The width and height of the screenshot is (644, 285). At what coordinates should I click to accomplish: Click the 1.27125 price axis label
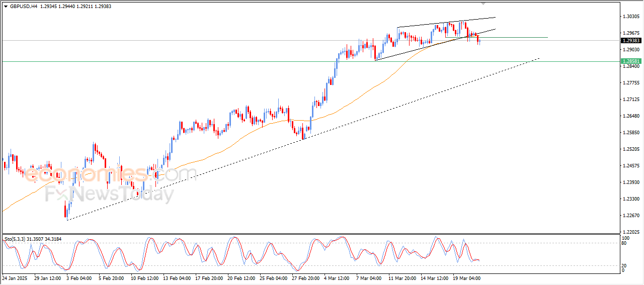tap(631, 100)
